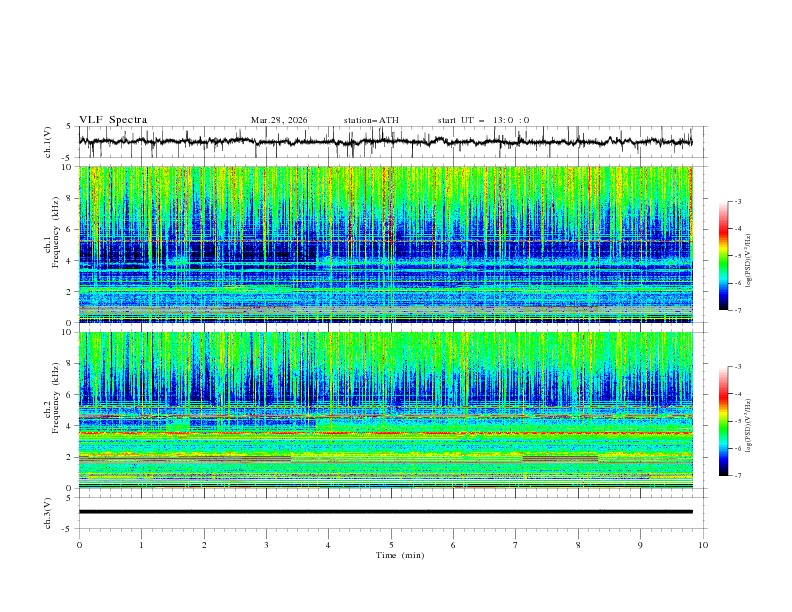Click the ch.1 color bar "log(PSD)(V²/Hz)" label
The height and width of the screenshot is (612, 792).
click(749, 261)
